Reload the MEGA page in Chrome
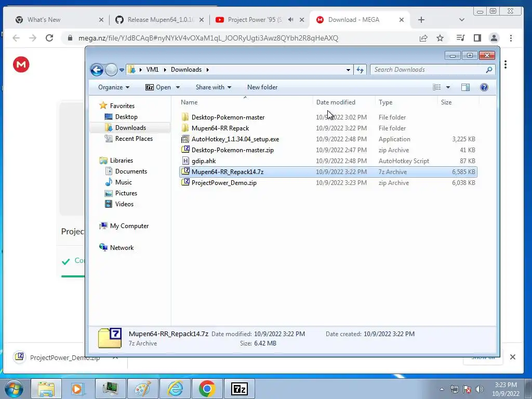Image resolution: width=532 pixels, height=399 pixels. point(49,38)
